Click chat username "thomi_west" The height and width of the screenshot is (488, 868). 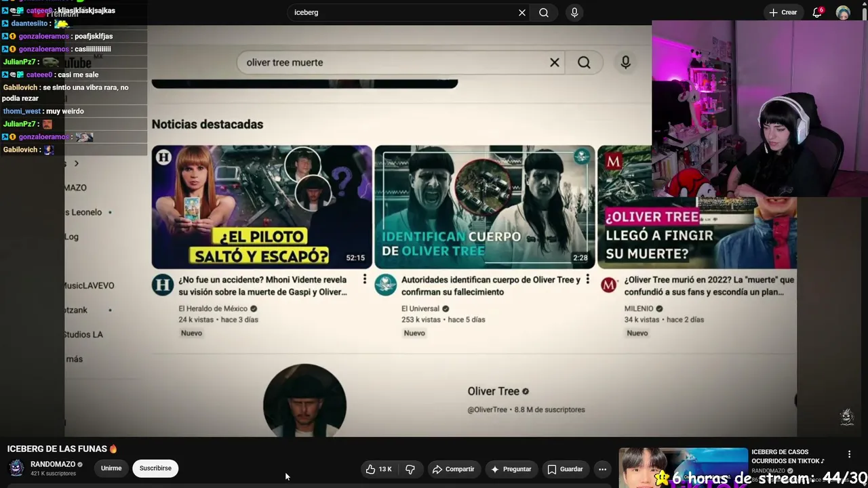22,111
